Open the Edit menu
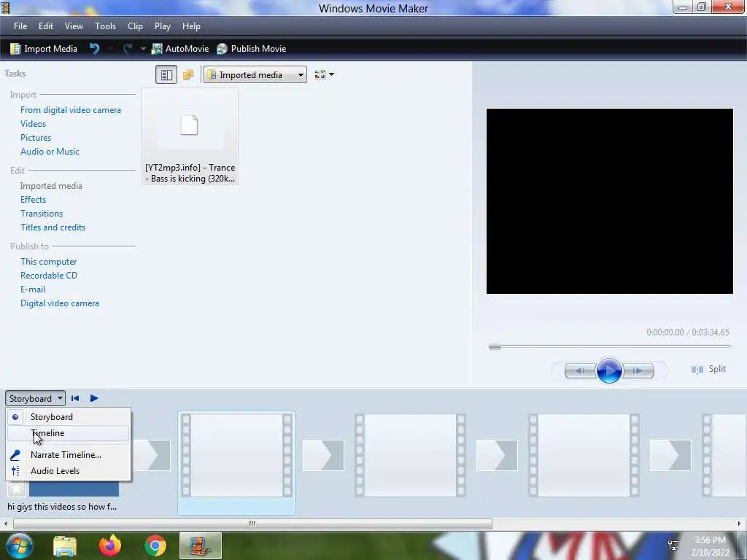 click(46, 26)
